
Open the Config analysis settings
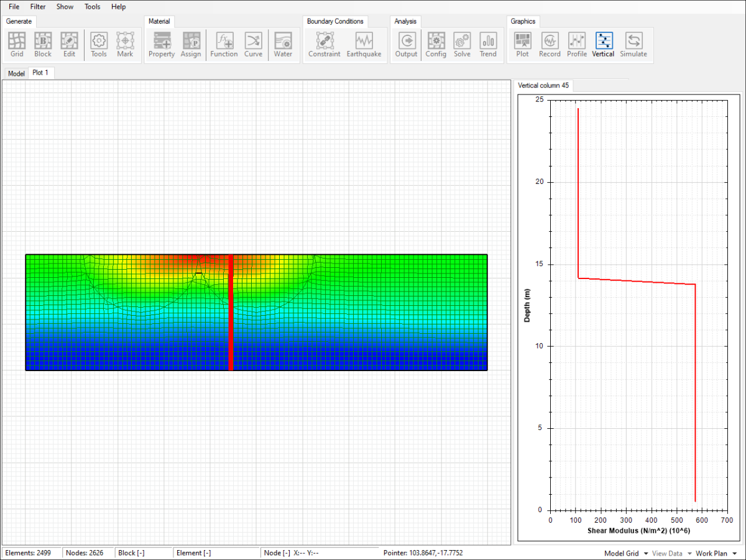436,45
